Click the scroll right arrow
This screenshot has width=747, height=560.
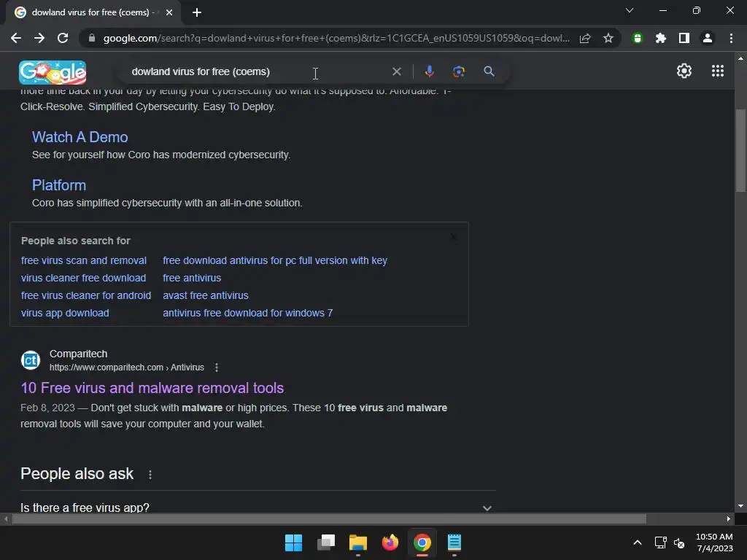tap(728, 518)
